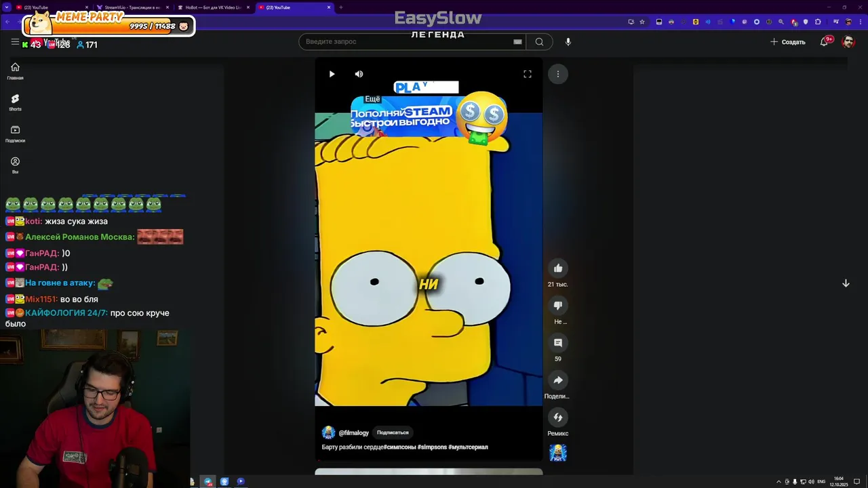The height and width of the screenshot is (488, 868).
Task: Open the Shorts sidebar item
Action: (x=15, y=102)
